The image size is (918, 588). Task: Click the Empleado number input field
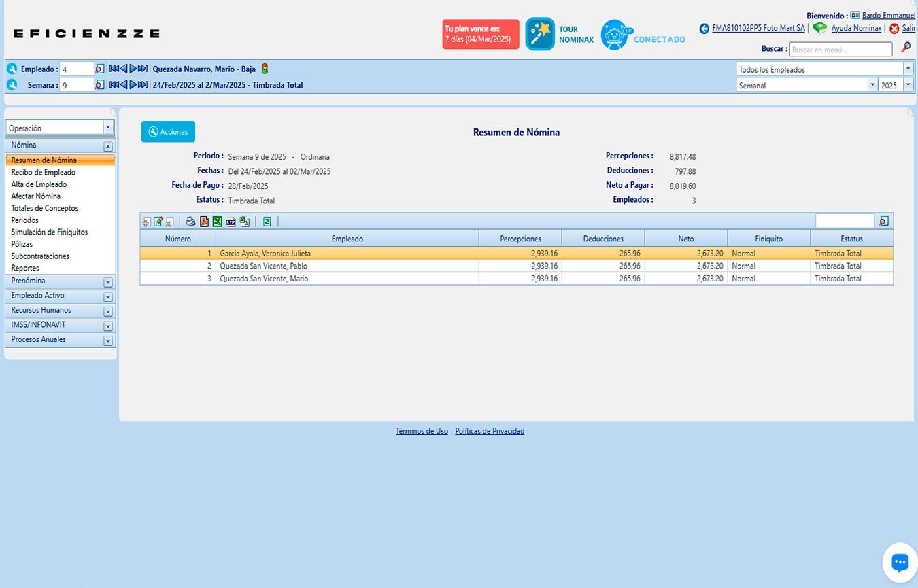pos(76,69)
